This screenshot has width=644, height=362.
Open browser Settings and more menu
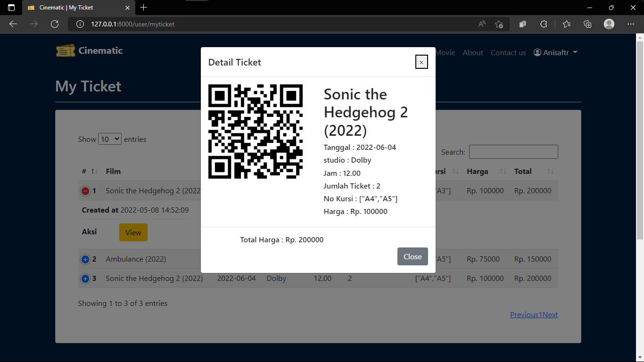(x=631, y=24)
